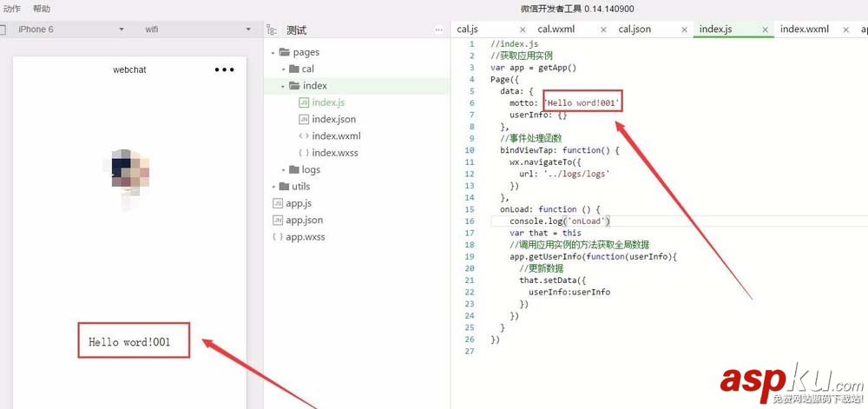868x409 pixels.
Task: Select the logs folder icon
Action: (x=294, y=169)
